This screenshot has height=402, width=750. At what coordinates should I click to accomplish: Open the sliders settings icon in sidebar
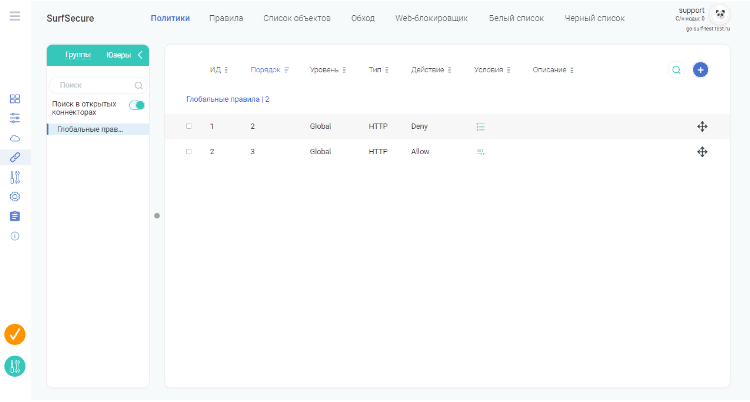[15, 118]
